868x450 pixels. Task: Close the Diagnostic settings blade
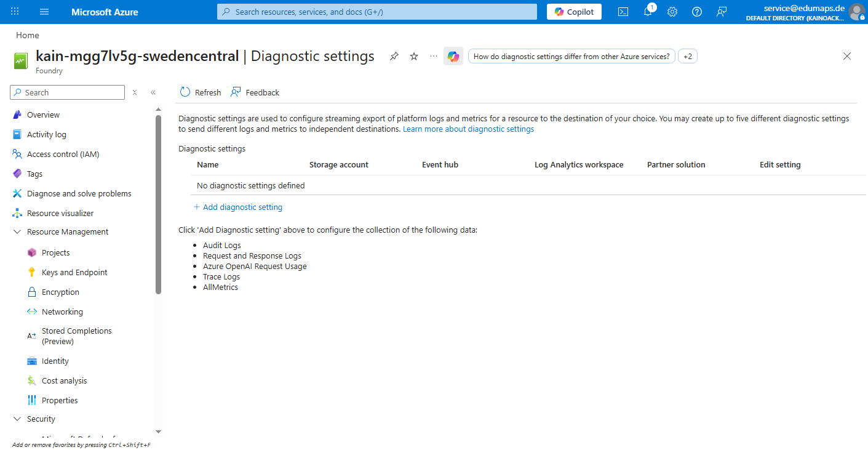click(x=847, y=57)
